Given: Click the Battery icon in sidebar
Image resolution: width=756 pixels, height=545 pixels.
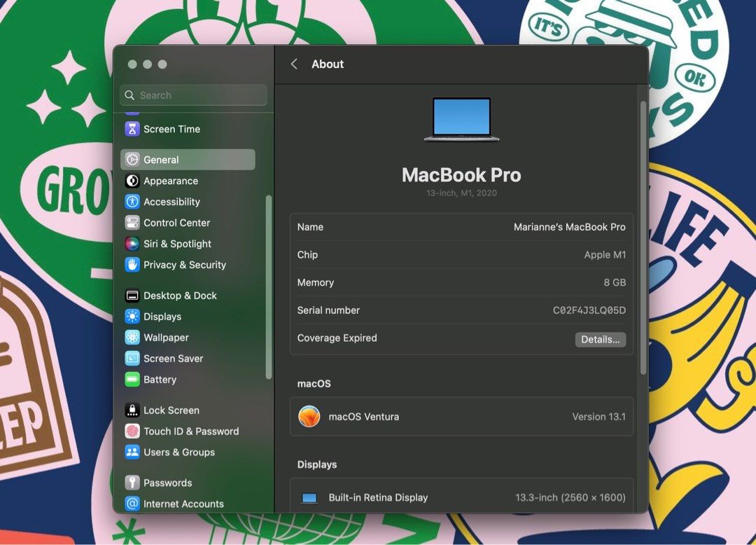Looking at the screenshot, I should coord(132,380).
